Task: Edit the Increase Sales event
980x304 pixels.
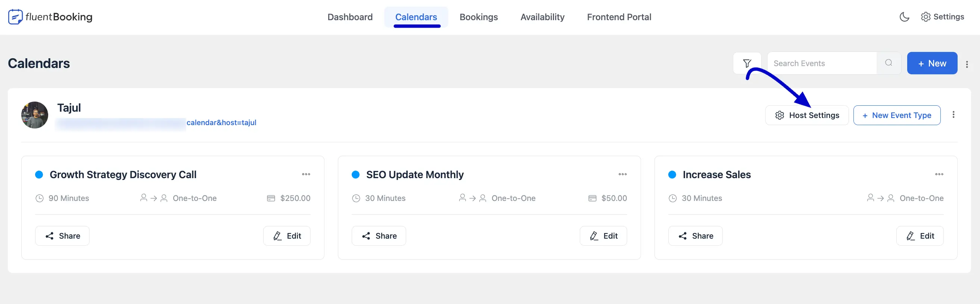Action: pyautogui.click(x=920, y=236)
